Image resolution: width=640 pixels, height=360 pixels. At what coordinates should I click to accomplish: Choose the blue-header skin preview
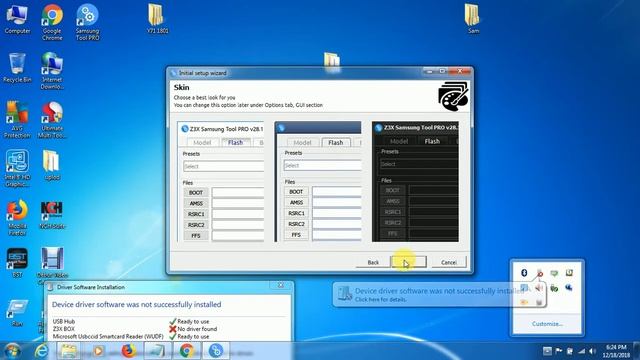(x=318, y=182)
